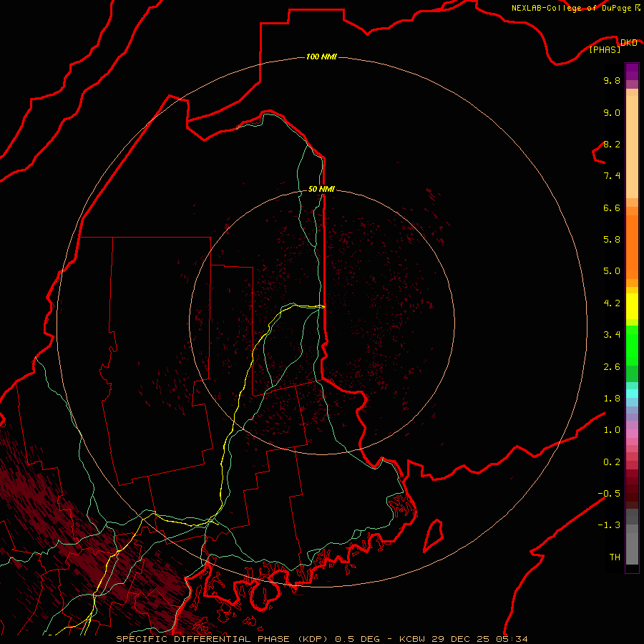Click the 5.0 color scale value
644x644 pixels.
612,271
